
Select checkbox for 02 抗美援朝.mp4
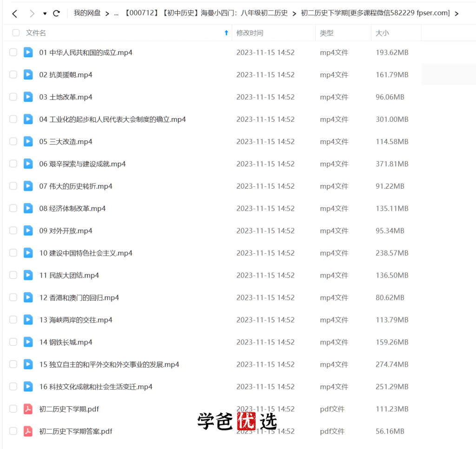click(x=13, y=74)
